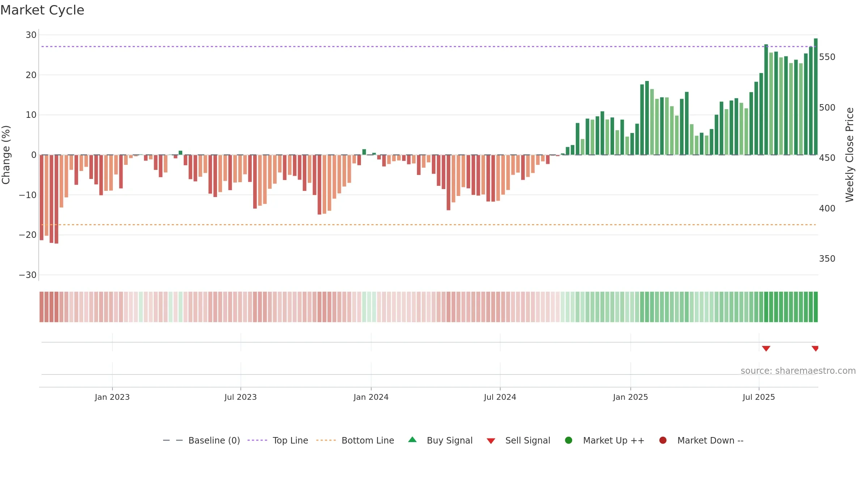This screenshot has width=868, height=488.
Task: Toggle the Market Up ++ legend label
Action: 614,440
